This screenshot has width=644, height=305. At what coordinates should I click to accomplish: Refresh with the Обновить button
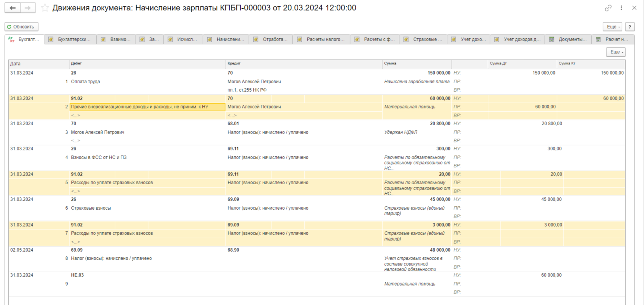[x=21, y=27]
